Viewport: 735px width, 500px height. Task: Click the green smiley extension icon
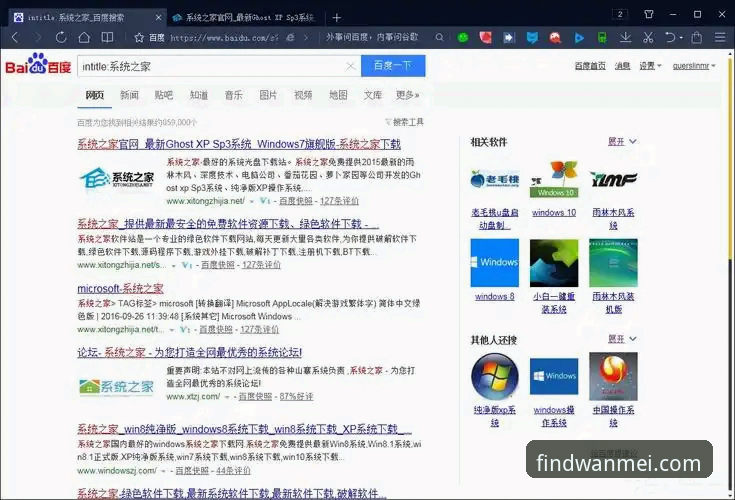tap(463, 37)
